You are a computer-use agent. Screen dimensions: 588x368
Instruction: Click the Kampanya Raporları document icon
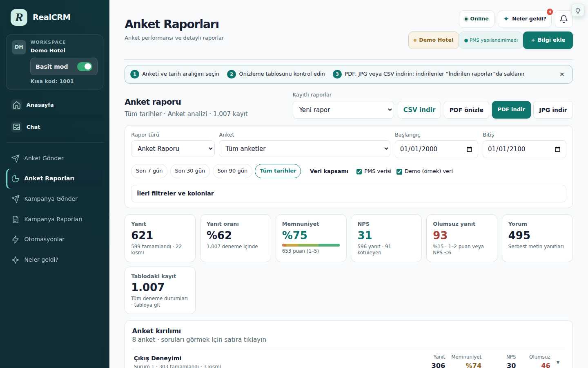point(16,219)
